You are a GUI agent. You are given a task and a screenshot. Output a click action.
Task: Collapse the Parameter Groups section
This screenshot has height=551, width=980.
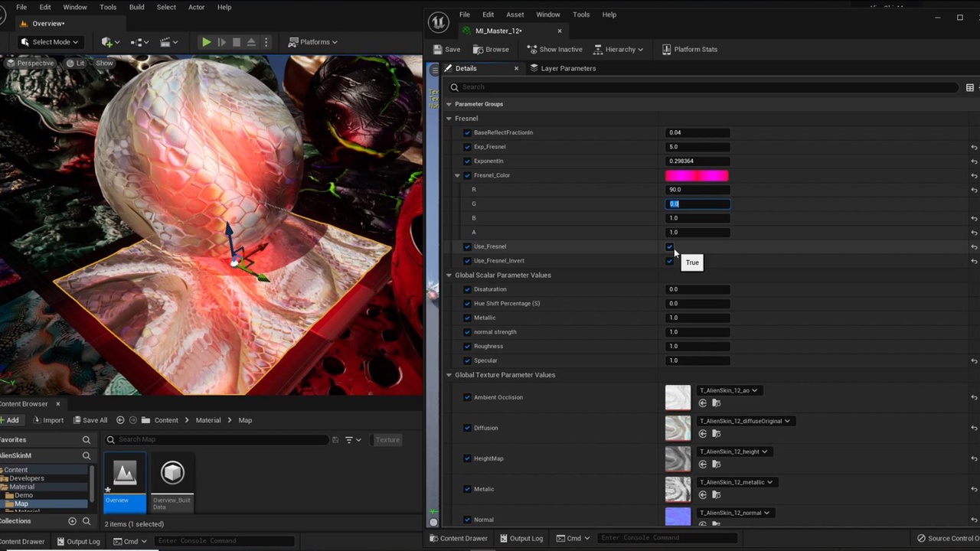coord(449,104)
